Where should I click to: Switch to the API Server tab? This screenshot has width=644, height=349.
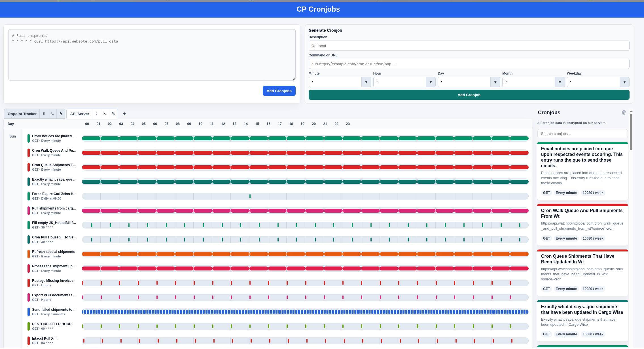(80, 114)
